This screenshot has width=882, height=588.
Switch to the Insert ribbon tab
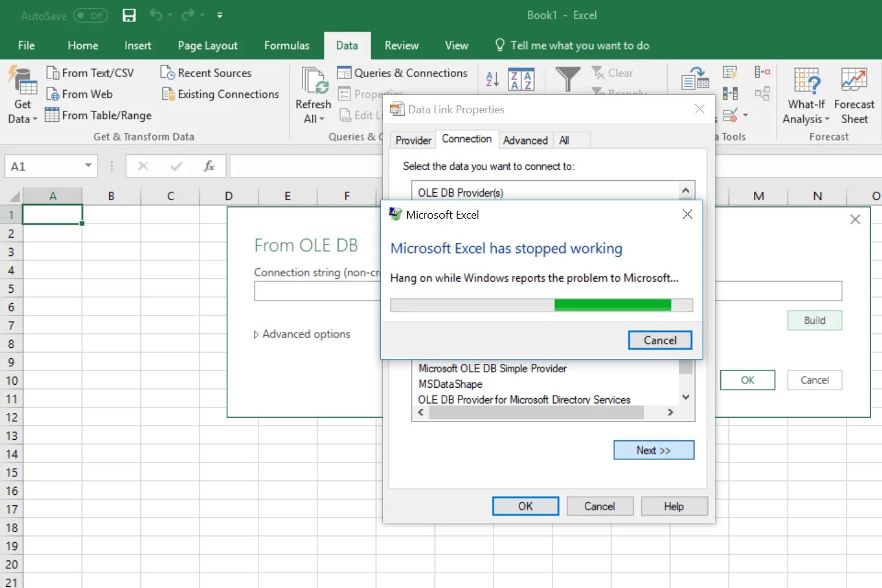[138, 45]
